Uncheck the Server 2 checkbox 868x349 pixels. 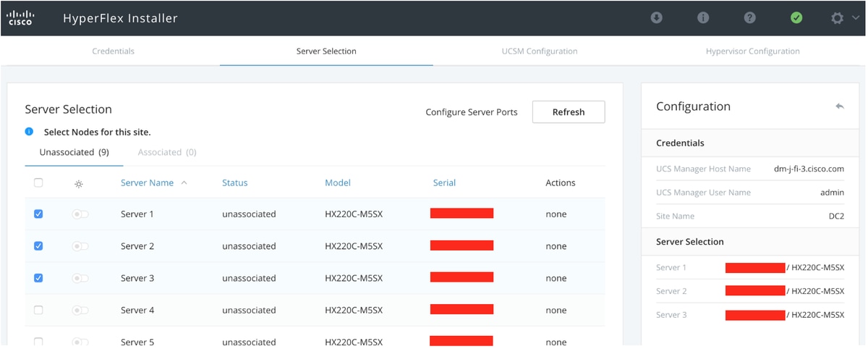click(x=38, y=246)
